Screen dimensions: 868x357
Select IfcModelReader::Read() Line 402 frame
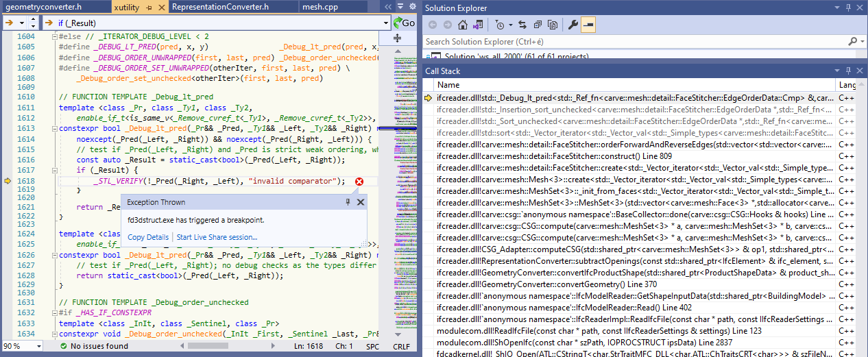(x=636, y=307)
